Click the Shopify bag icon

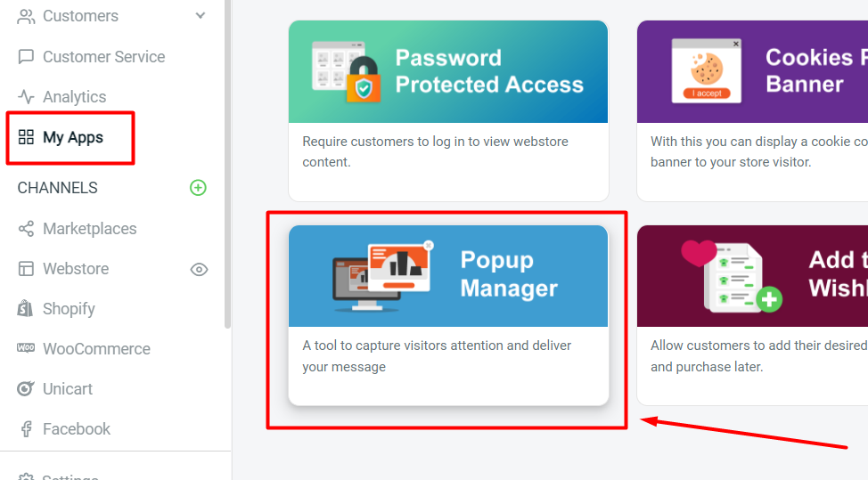click(x=26, y=308)
